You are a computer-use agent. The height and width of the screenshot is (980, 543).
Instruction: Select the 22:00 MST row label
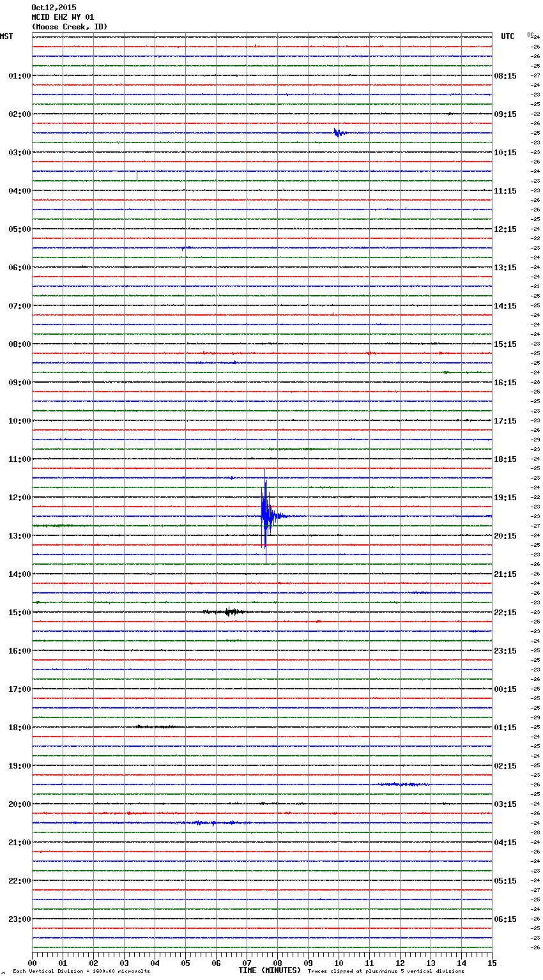click(19, 880)
